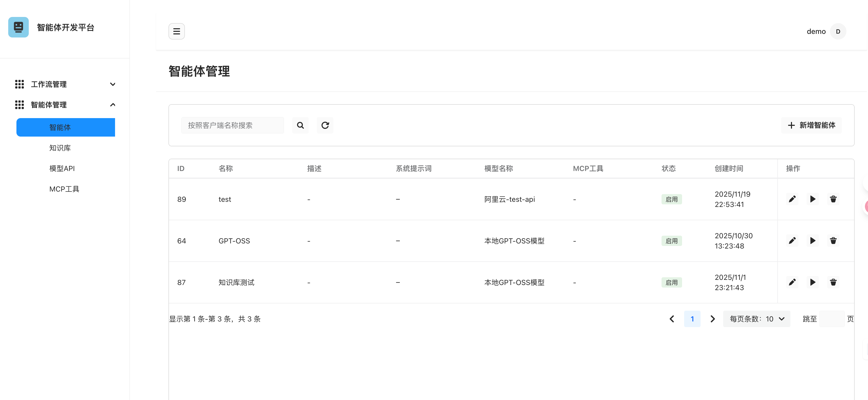
Task: Open the 每页条数 page size dropdown
Action: tap(757, 319)
